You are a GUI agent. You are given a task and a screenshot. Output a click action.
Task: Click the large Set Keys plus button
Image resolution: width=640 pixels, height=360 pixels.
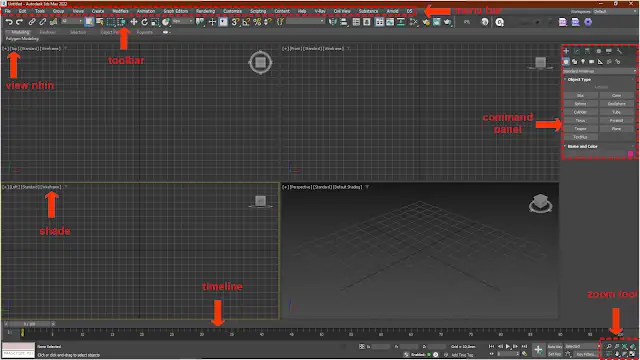538,350
